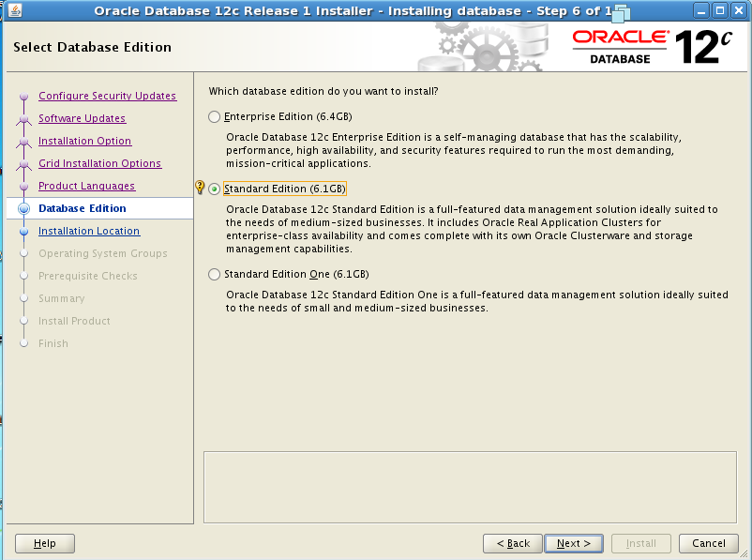Click the Help button
Image resolution: width=752 pixels, height=560 pixels.
click(45, 543)
